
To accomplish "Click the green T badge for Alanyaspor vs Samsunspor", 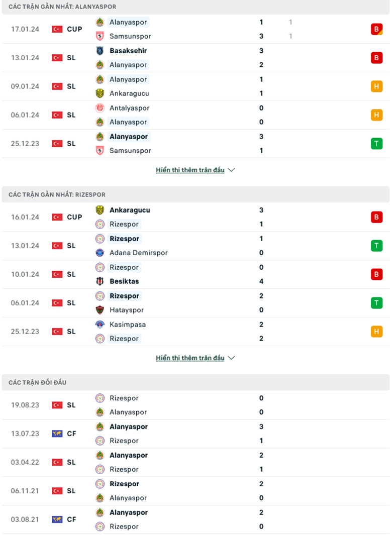I will coord(377,143).
